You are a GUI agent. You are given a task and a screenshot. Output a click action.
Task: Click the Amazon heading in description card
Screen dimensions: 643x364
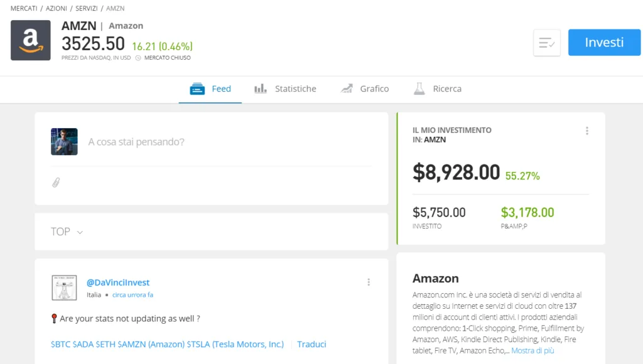436,278
